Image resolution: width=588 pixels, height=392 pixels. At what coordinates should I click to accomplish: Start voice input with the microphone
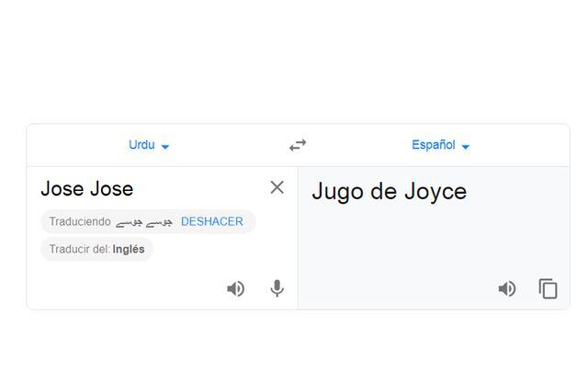point(277,288)
